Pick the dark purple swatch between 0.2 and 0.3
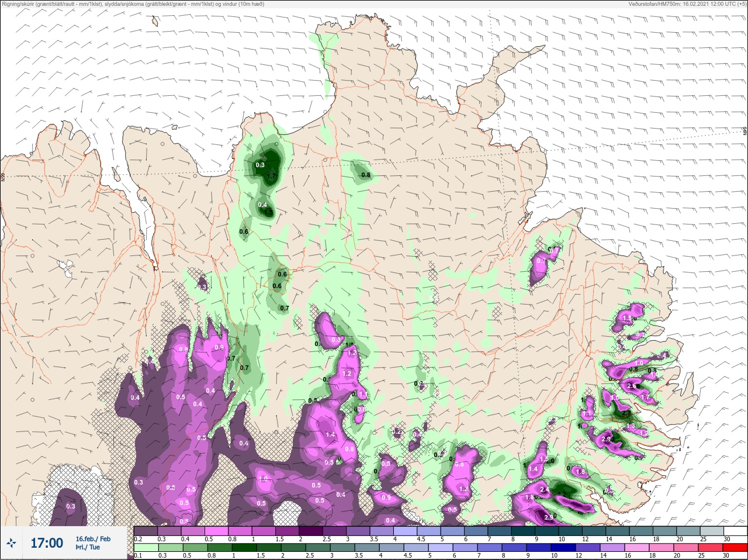Screen dimensions: 748x560 click(x=146, y=531)
